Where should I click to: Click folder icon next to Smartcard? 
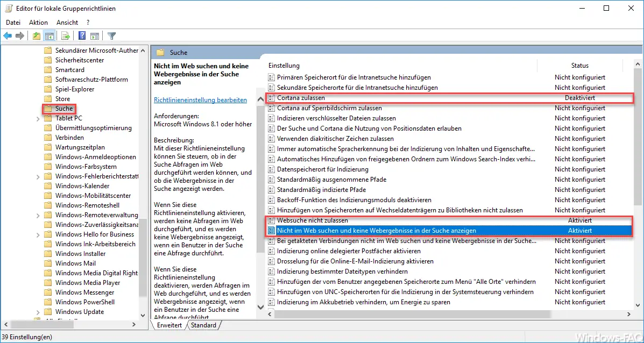point(48,70)
